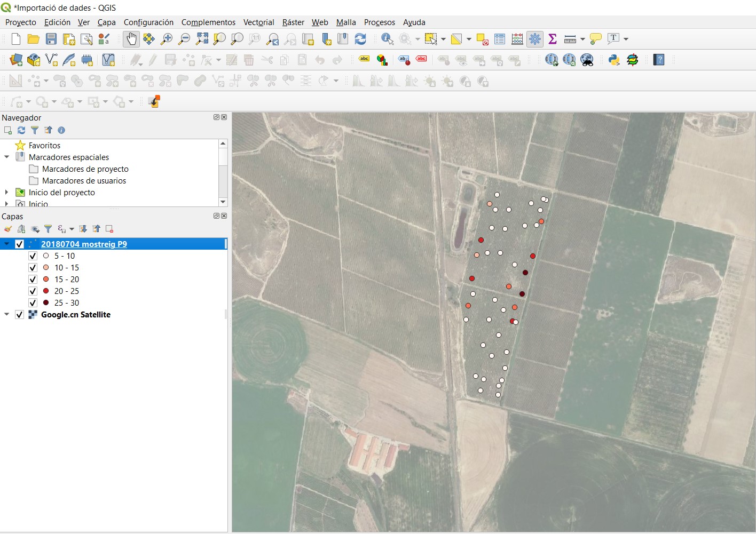Uncheck the 15 - 20 legend class
The image size is (756, 534).
[x=33, y=279]
